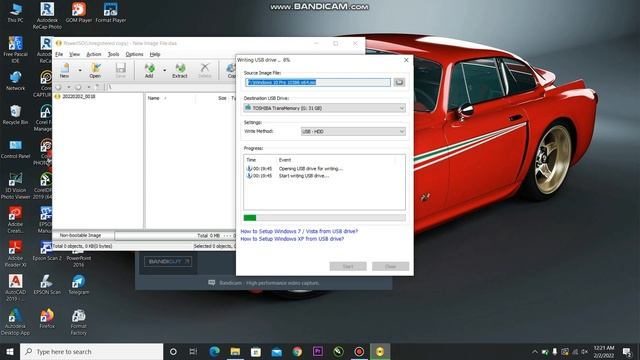This screenshot has width=640, height=360.
Task: Open Google Chrome from the taskbar
Action: pyautogui.click(x=297, y=351)
